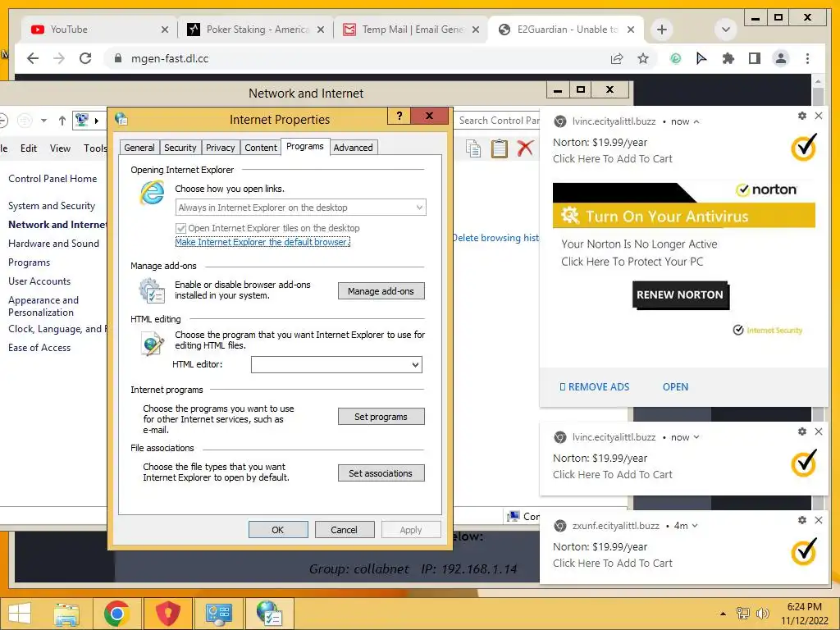Open HTML editor dropdown
The width and height of the screenshot is (840, 630).
tap(336, 365)
